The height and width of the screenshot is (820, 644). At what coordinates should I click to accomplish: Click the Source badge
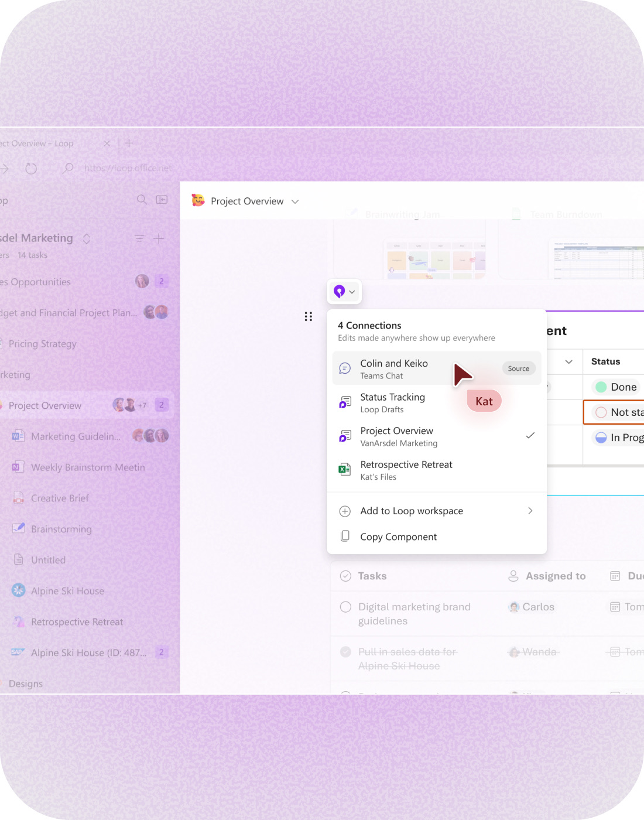(x=518, y=368)
